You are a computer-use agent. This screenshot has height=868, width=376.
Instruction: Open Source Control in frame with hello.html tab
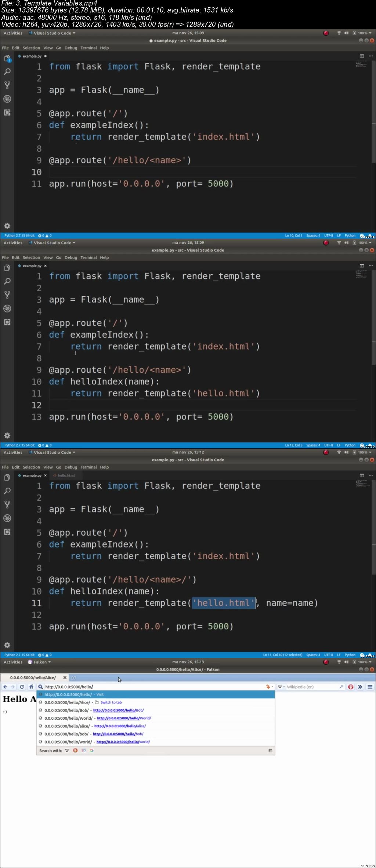coord(7,504)
